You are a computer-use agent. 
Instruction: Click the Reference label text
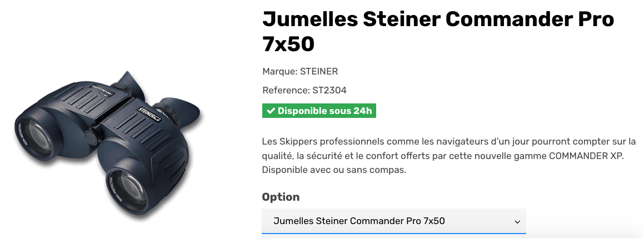286,90
